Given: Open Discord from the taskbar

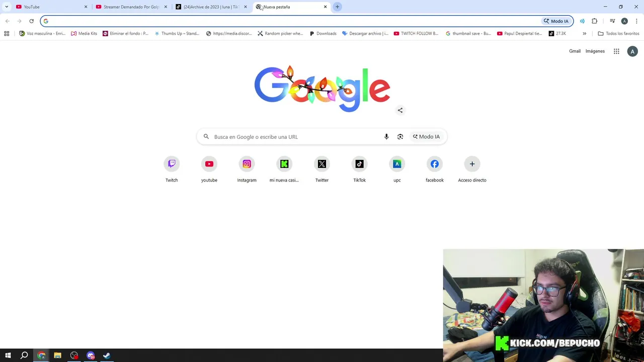Looking at the screenshot, I should [91, 355].
